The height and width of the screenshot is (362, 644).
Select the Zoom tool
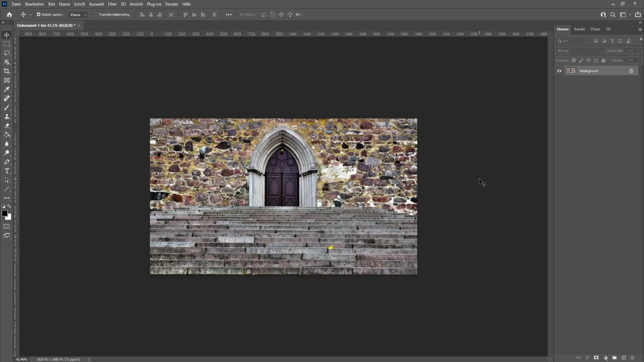coord(7,153)
